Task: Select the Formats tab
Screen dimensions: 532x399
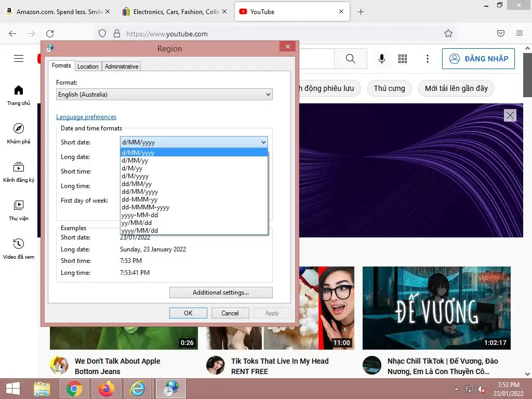Action: pyautogui.click(x=61, y=65)
